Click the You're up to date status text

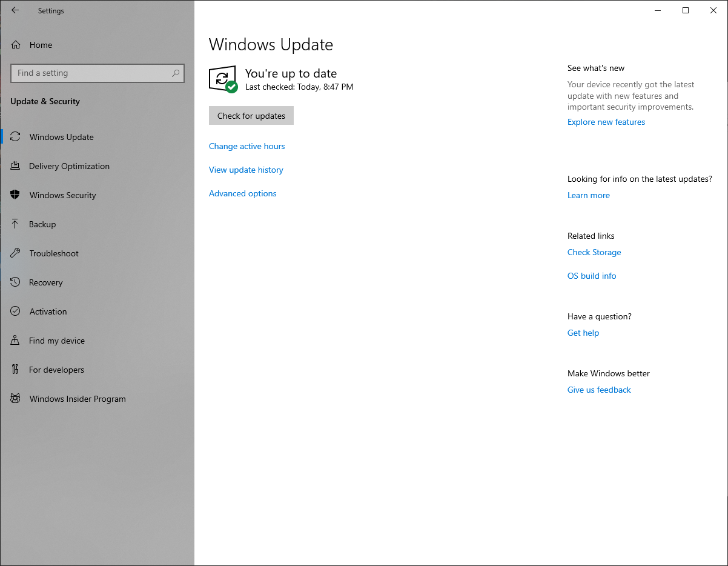(291, 73)
